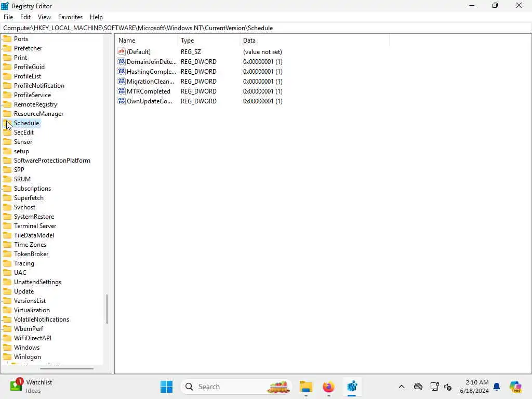The width and height of the screenshot is (532, 399).
Task: Select the MTRCompleted DWORD value icon
Action: [x=122, y=91]
